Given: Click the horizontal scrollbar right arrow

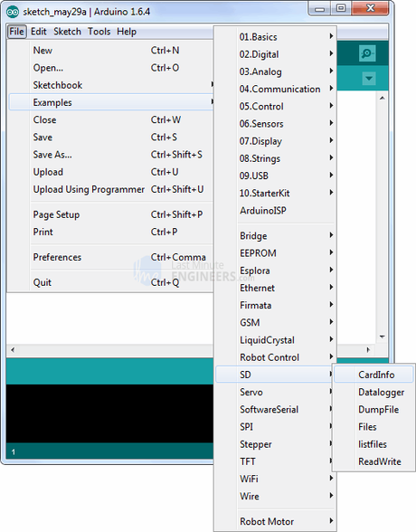Looking at the screenshot, I should pos(369,349).
